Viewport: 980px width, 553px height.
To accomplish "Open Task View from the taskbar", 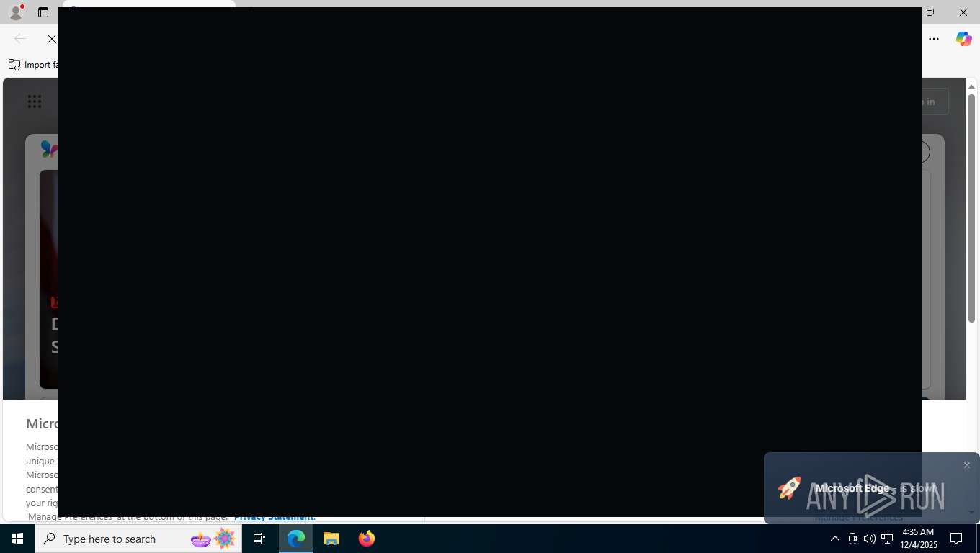I will (x=259, y=539).
